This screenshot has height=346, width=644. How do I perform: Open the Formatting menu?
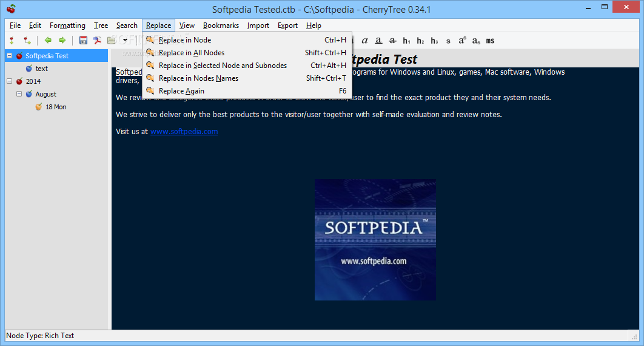click(x=67, y=25)
